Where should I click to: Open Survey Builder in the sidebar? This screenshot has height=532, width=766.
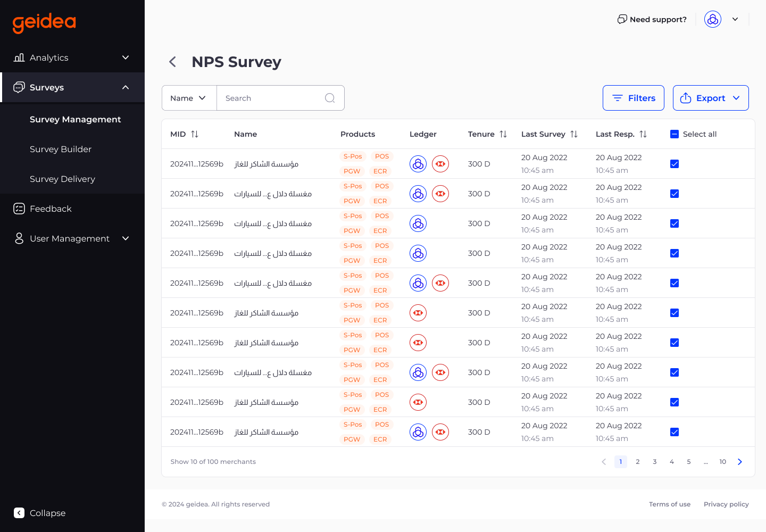click(61, 149)
